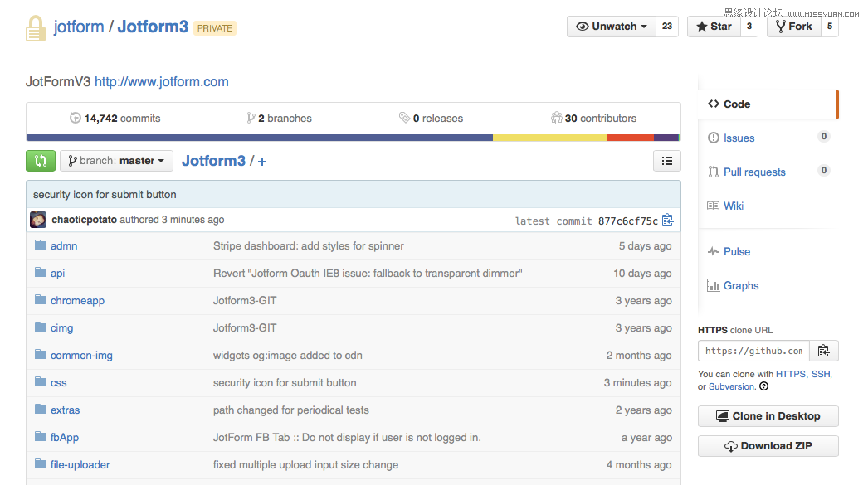Viewport: 868px width, 485px height.
Task: Open the chaoticpotato author link
Action: [84, 220]
